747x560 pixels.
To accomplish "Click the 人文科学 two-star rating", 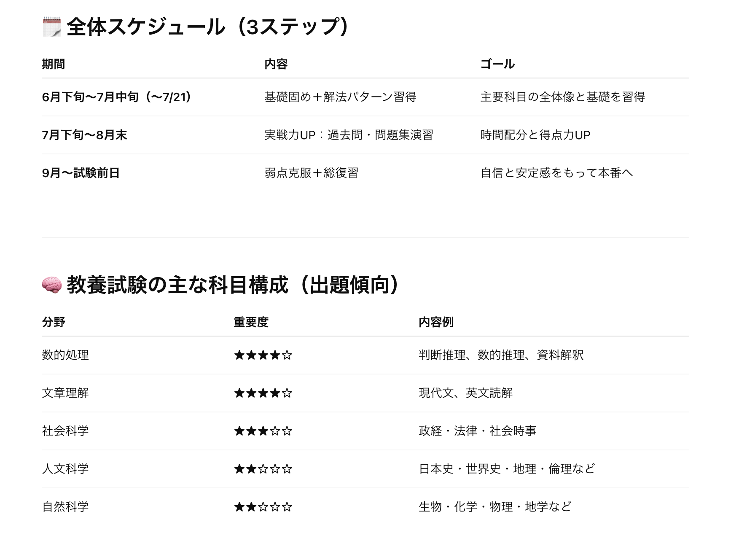I will (263, 469).
